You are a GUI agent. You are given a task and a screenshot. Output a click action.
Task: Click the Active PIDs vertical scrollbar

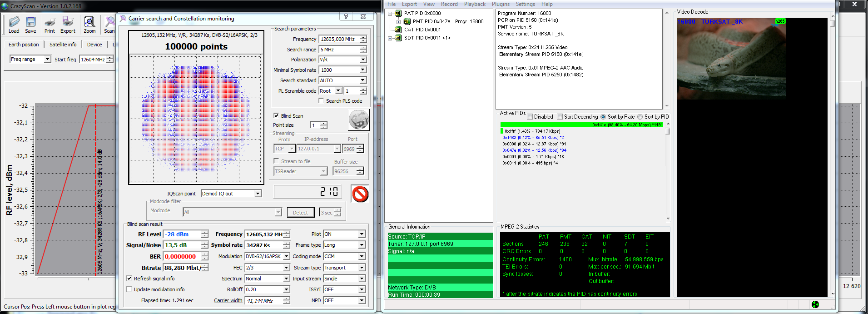coord(668,171)
